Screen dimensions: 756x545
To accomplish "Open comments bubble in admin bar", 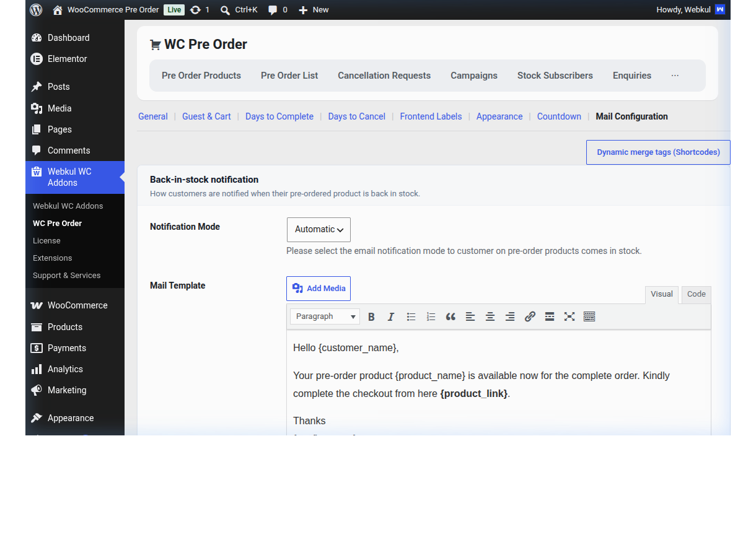I will pos(273,10).
